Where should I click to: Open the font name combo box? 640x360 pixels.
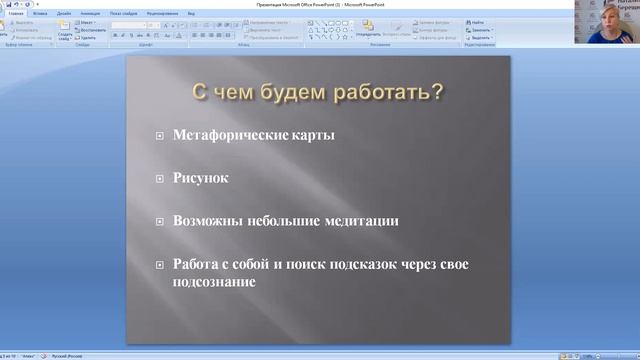(x=129, y=25)
